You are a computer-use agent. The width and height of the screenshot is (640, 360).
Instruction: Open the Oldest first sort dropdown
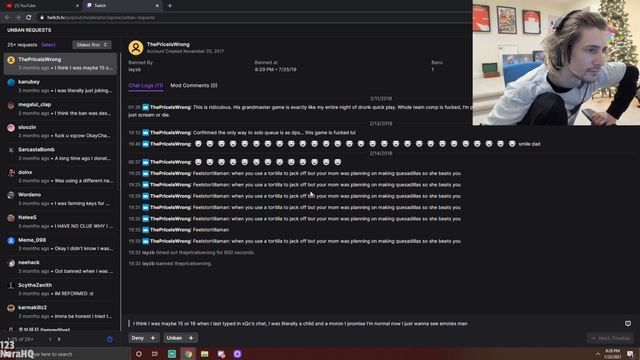tap(92, 45)
